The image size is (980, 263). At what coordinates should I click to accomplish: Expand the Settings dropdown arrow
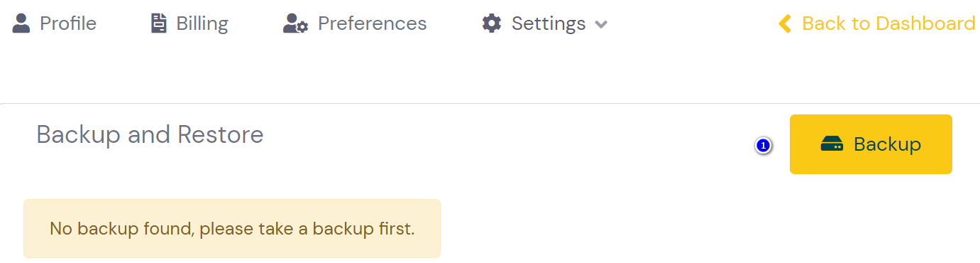(x=600, y=25)
